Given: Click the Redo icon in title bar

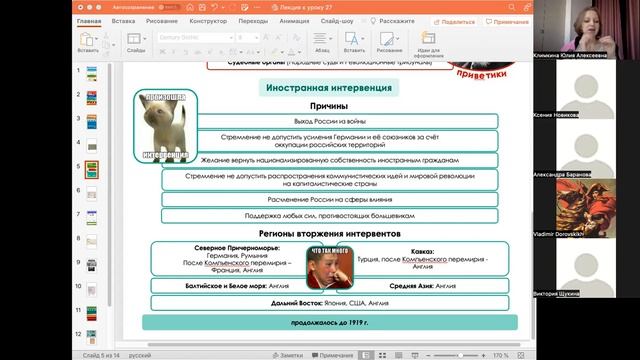Looking at the screenshot, I should pos(233,7).
